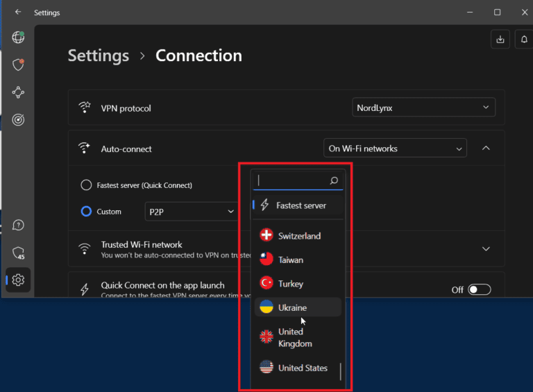This screenshot has height=392, width=533.
Task: Toggle Quick Connect on app launch switch
Action: [479, 289]
